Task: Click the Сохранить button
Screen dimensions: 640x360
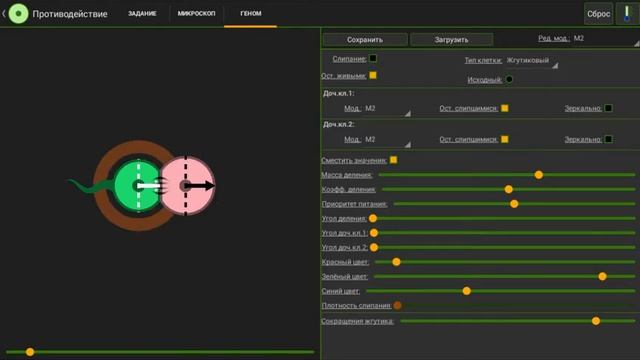Action: click(365, 40)
